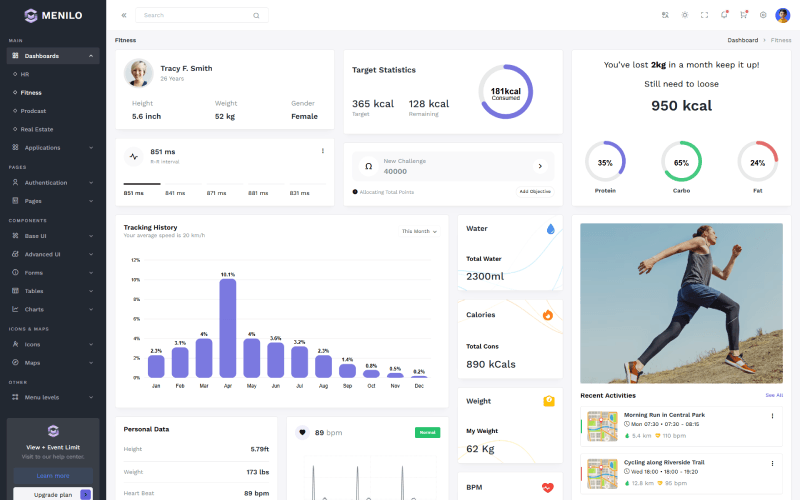Select Real Estate in the sidebar
The height and width of the screenshot is (500, 800).
point(38,128)
